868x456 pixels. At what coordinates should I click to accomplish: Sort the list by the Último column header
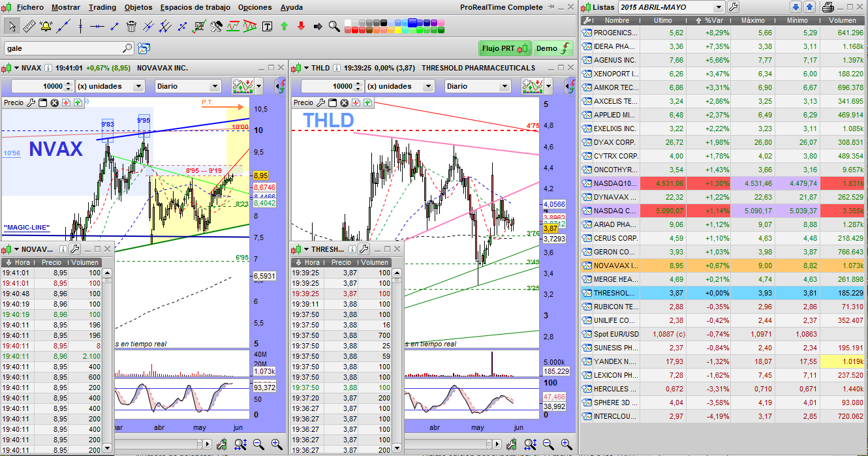click(x=663, y=21)
